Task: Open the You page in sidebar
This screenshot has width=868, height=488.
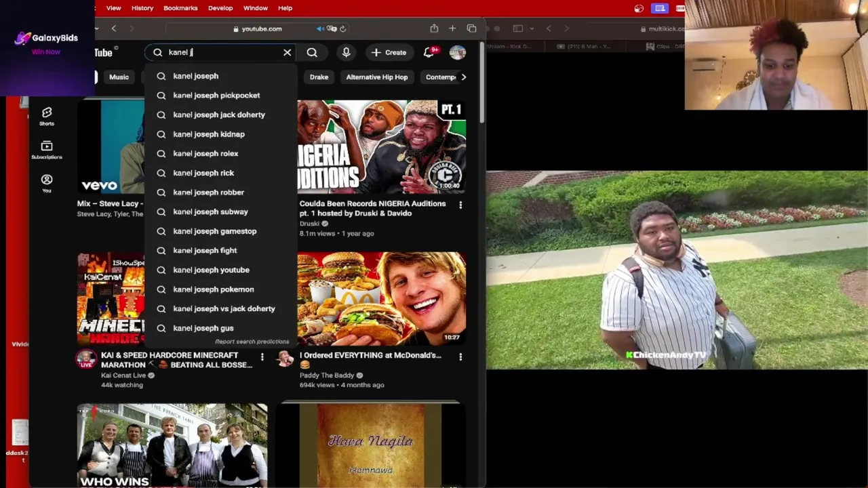Action: coord(47,183)
